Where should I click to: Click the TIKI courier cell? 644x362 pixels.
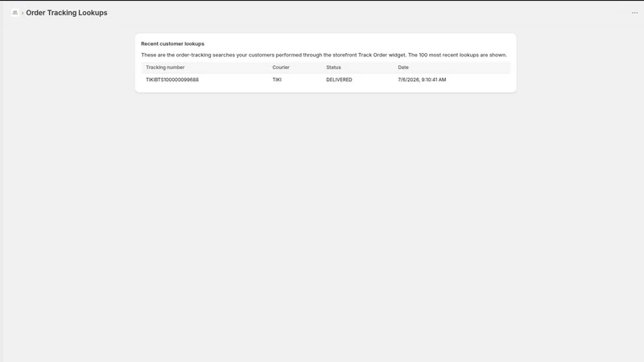click(277, 80)
